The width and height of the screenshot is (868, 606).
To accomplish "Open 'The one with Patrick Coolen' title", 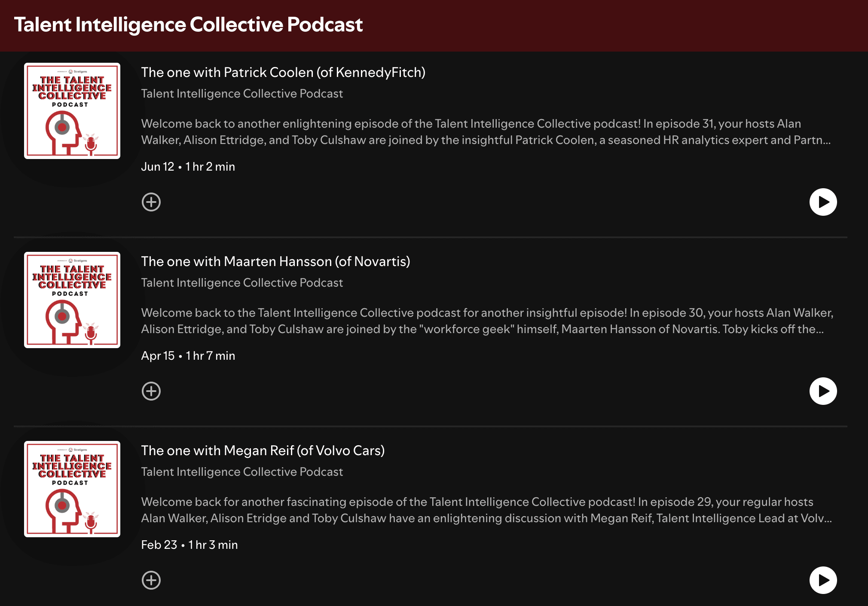I will [x=283, y=72].
